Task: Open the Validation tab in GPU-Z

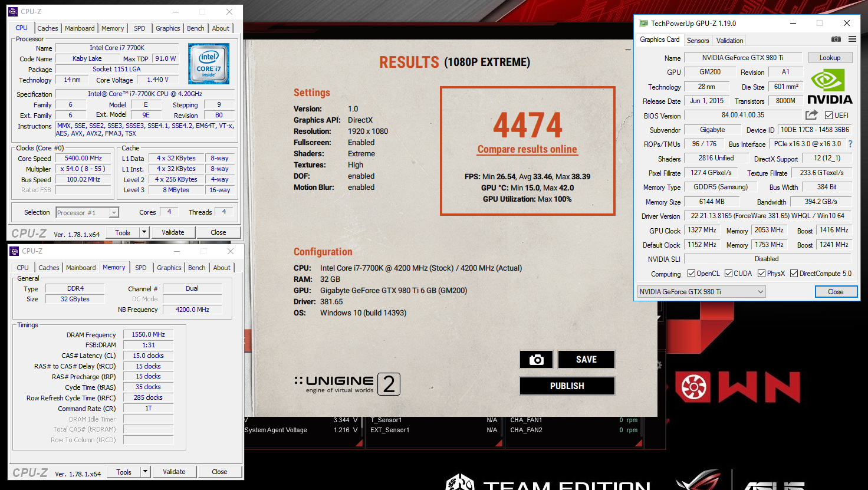Action: [730, 41]
